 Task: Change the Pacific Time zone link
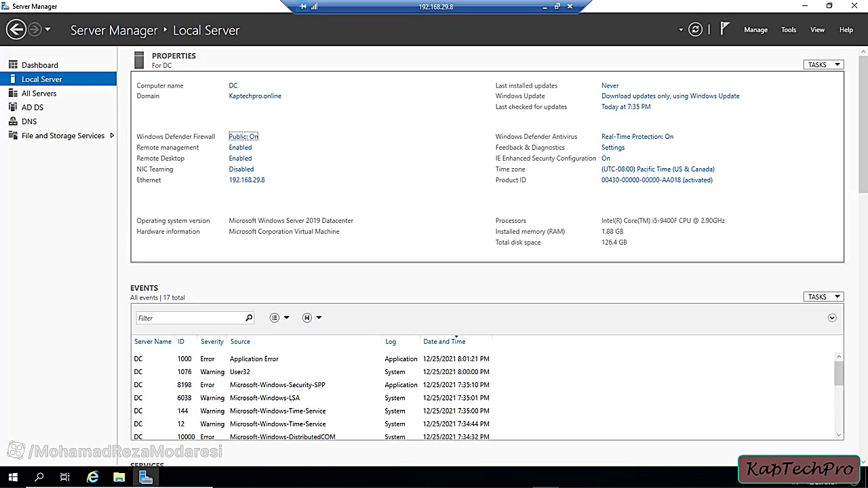[x=658, y=169]
